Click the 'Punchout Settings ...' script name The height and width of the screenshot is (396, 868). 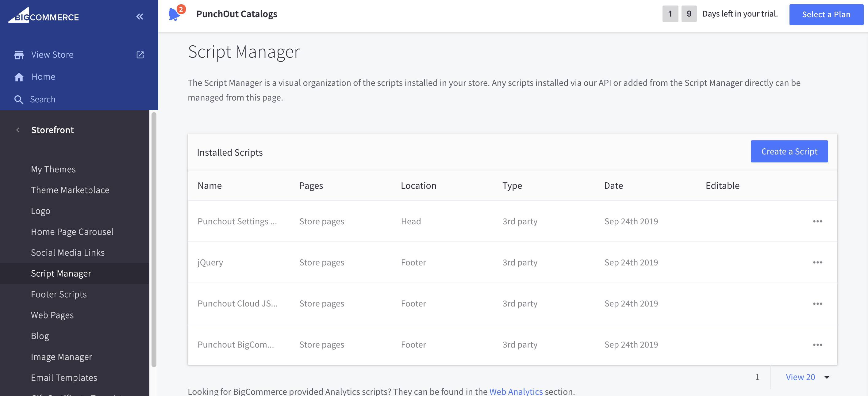(237, 221)
